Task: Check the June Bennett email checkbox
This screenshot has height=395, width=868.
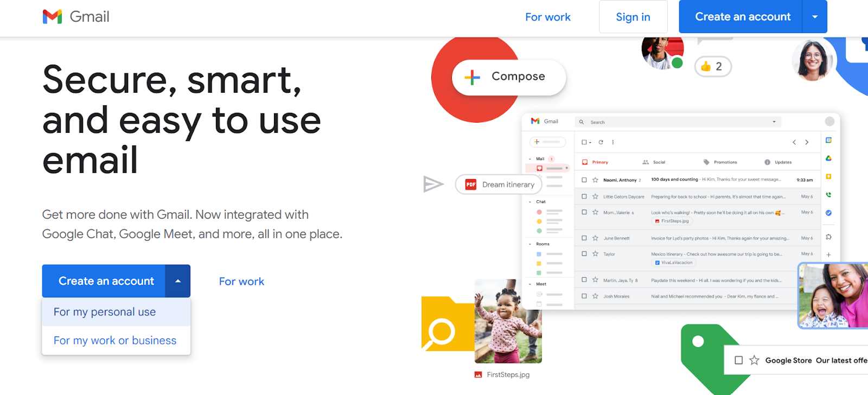Action: 584,238
